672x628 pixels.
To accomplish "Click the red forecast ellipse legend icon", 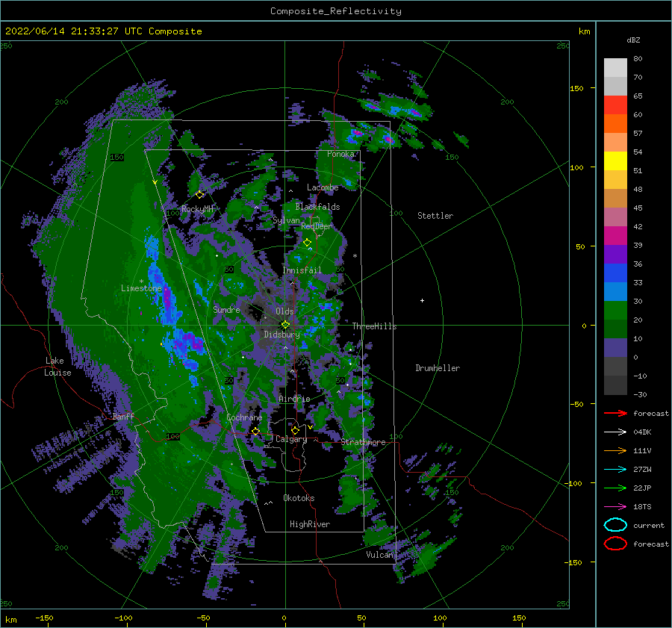I will pyautogui.click(x=615, y=544).
